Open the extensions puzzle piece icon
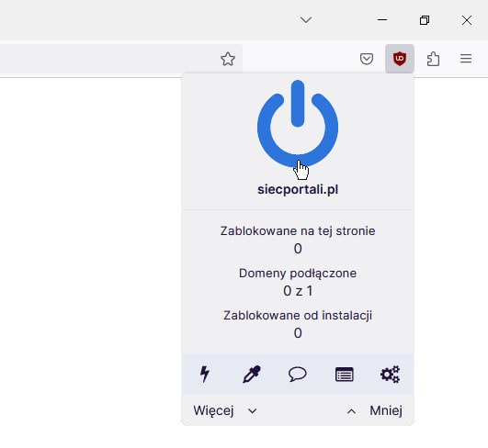 433,59
